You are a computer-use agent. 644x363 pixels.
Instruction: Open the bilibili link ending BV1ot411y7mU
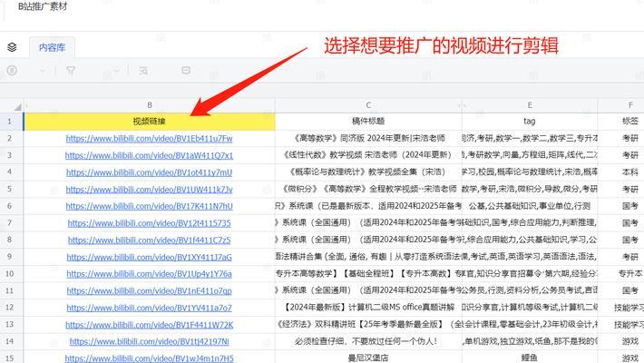149,172
